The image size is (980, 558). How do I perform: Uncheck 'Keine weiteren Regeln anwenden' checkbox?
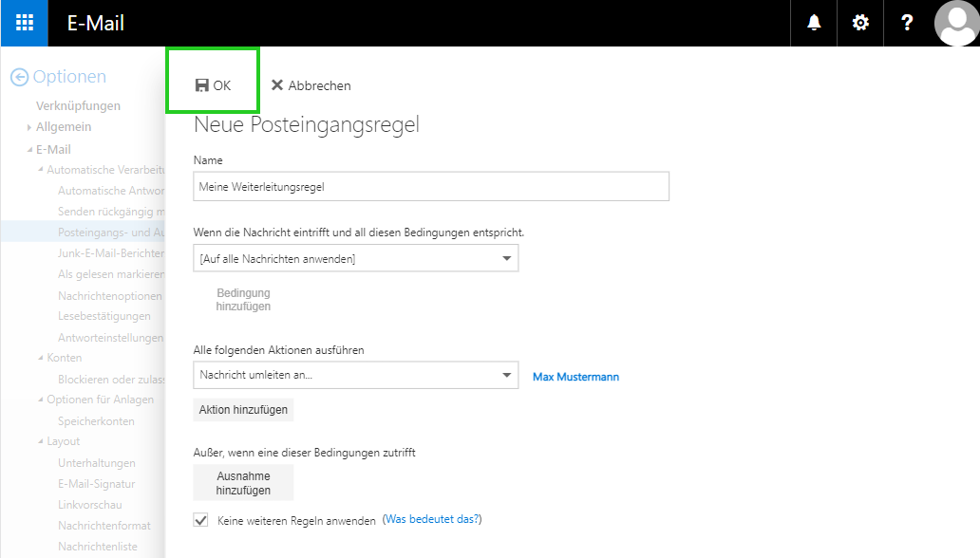[200, 520]
